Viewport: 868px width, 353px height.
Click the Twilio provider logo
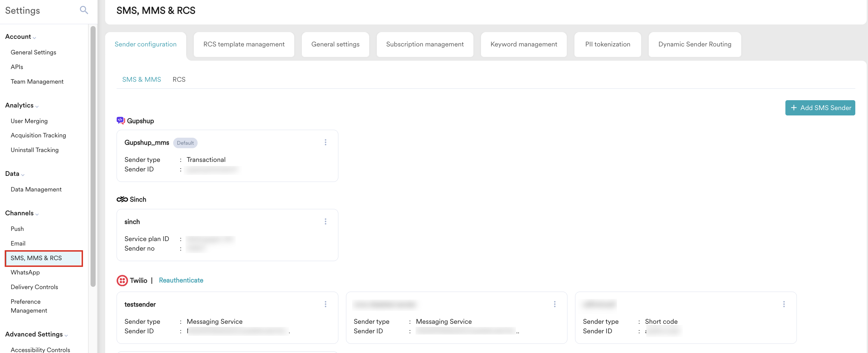122,280
